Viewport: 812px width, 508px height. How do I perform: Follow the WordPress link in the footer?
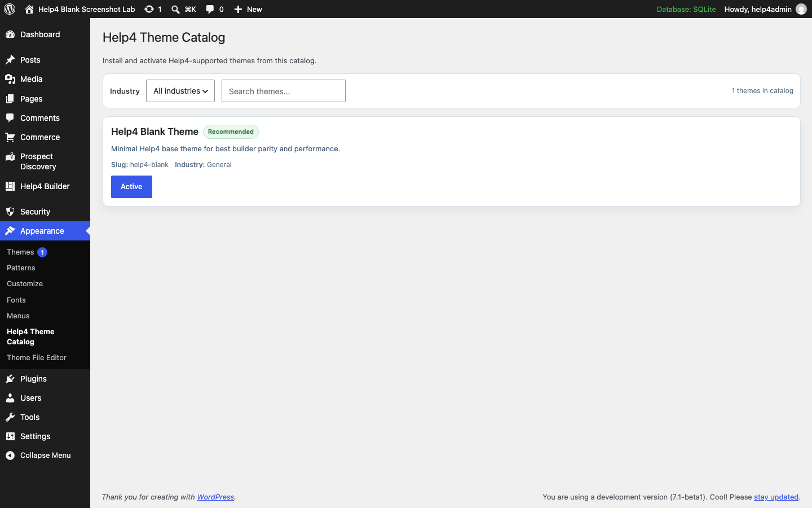click(215, 497)
